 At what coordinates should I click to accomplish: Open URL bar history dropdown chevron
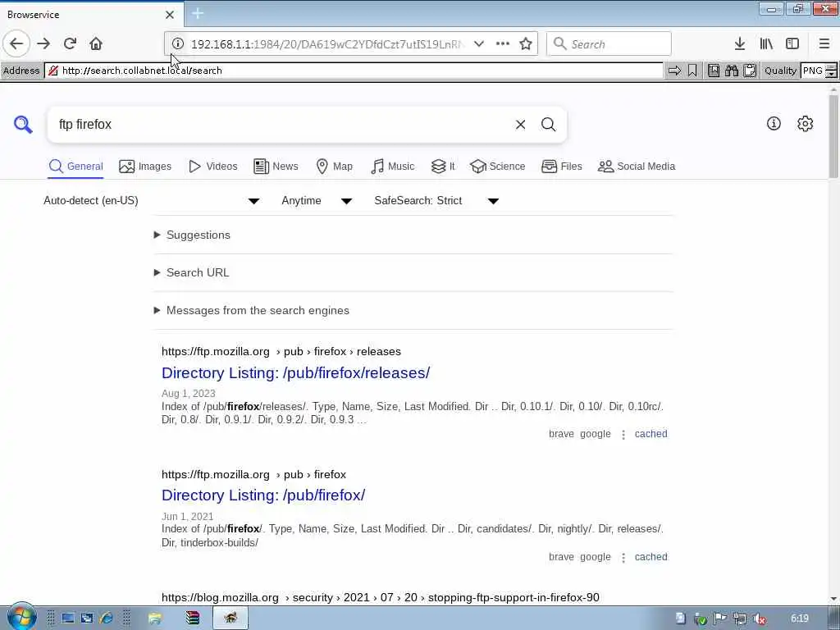coord(479,44)
